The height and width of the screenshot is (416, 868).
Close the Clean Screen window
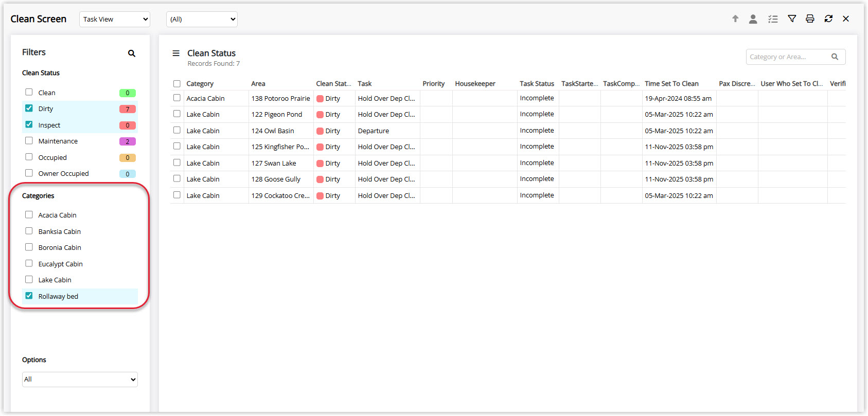pyautogui.click(x=846, y=19)
